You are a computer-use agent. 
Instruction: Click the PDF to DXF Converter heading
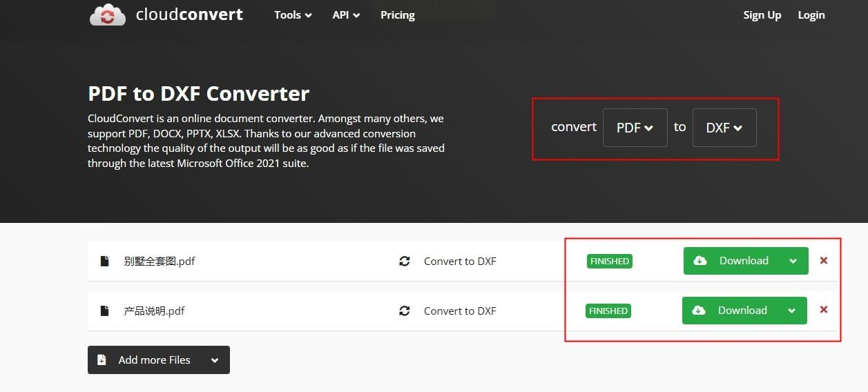[199, 93]
